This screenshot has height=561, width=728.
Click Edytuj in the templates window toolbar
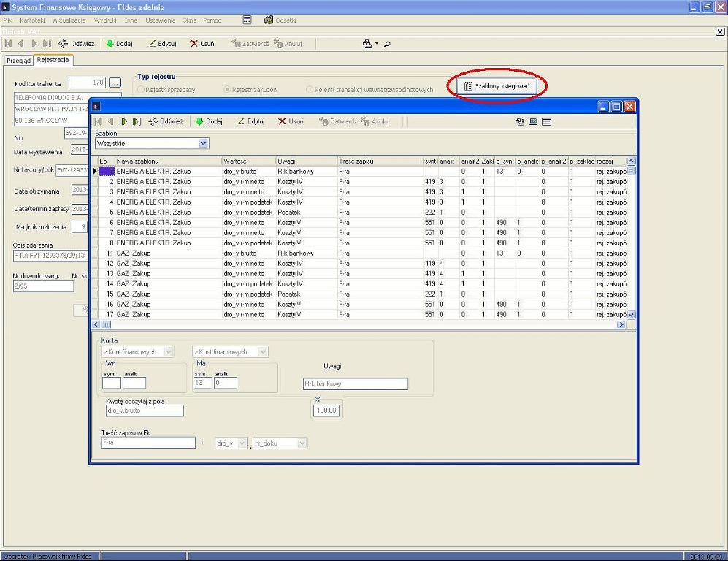pos(251,121)
